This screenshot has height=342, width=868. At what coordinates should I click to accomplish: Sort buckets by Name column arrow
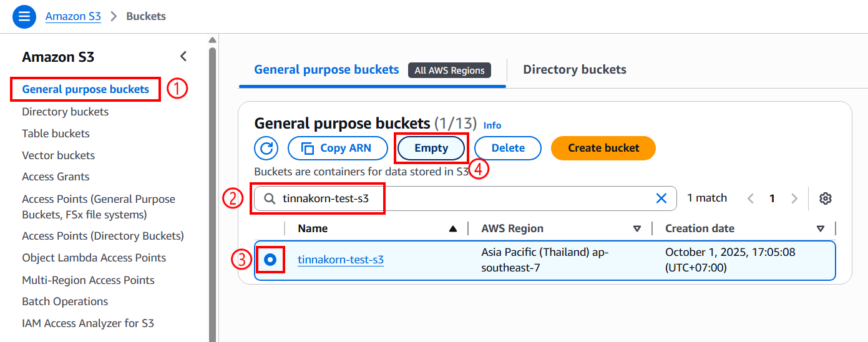pyautogui.click(x=453, y=229)
